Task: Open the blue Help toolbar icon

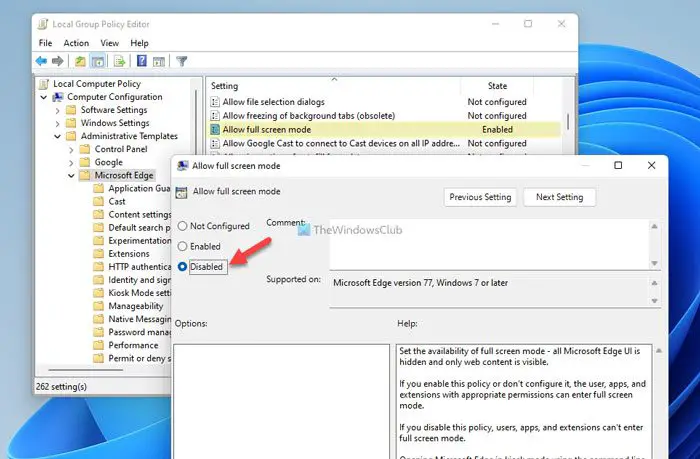Action: [x=142, y=61]
